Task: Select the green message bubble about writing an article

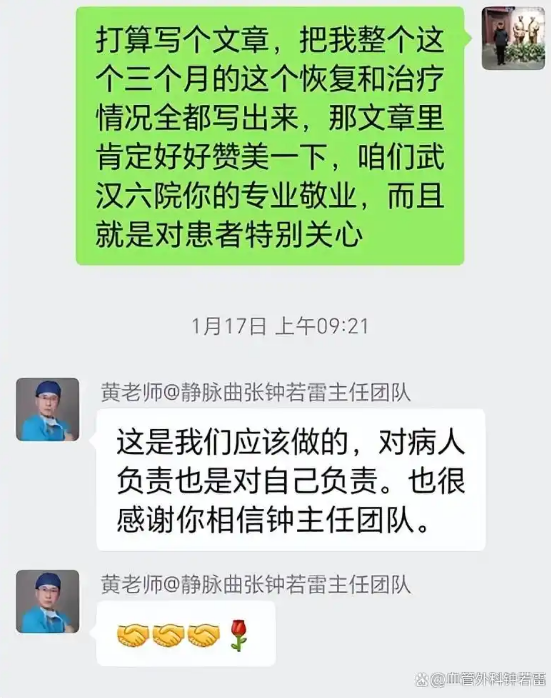Action: click(270, 136)
